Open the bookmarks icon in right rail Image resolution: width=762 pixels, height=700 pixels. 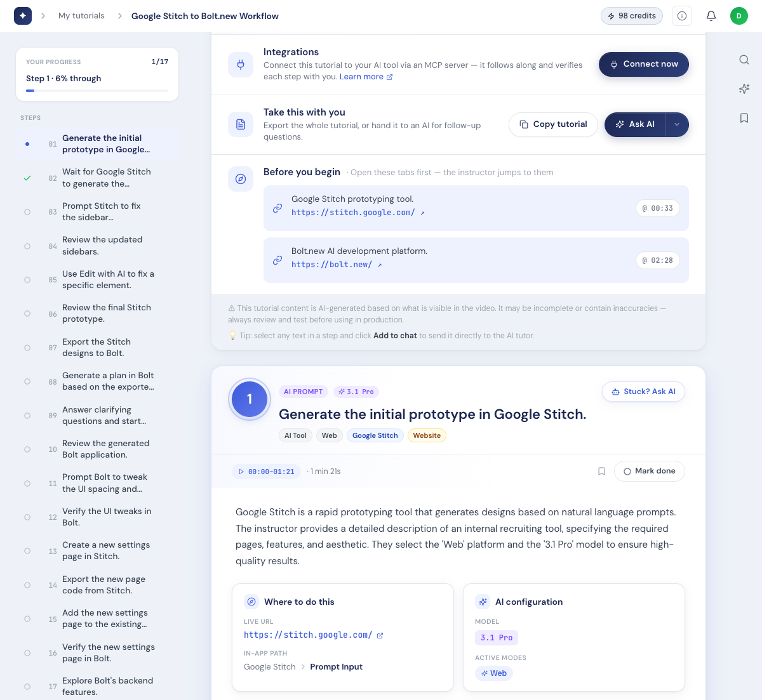744,118
